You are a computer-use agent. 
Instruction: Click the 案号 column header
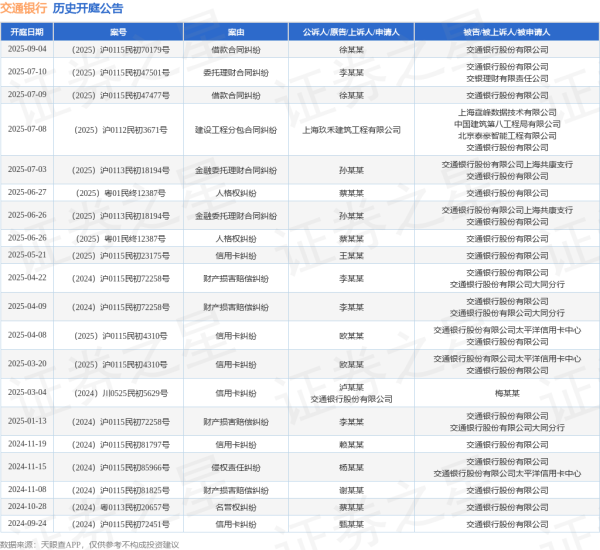pos(118,32)
